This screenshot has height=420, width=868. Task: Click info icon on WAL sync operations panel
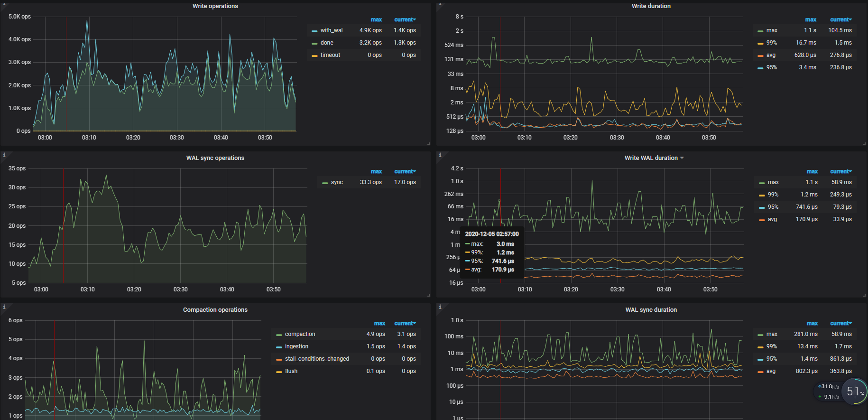click(4, 155)
